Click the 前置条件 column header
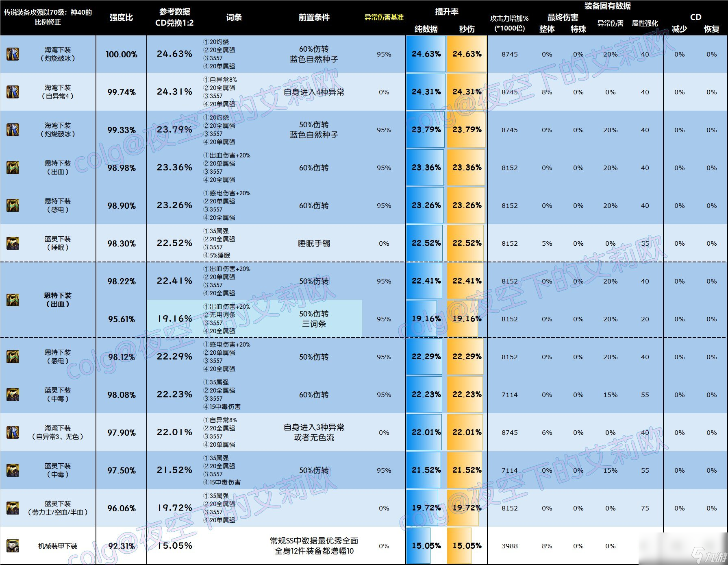Viewport: 728px width, 565px height. (x=314, y=17)
